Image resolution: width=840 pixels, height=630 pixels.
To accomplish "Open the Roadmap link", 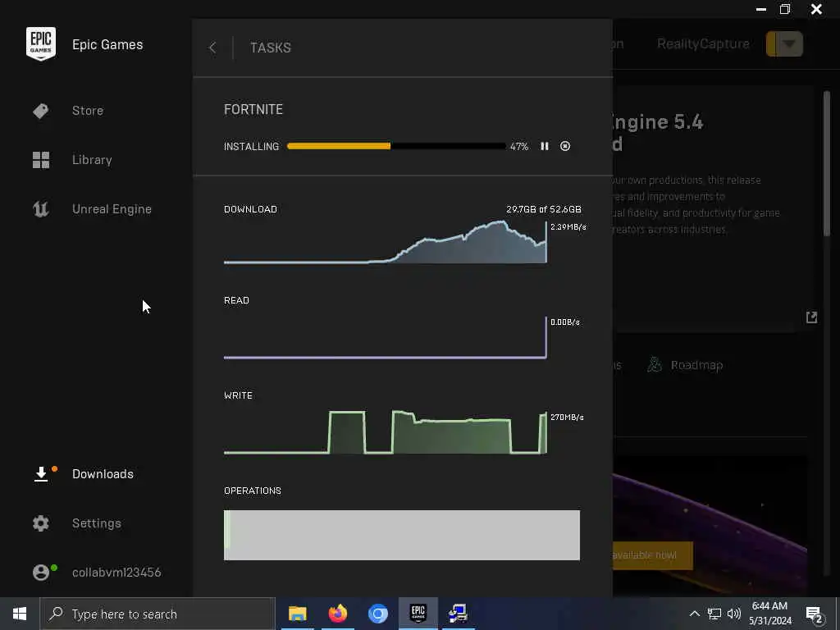I will [696, 365].
